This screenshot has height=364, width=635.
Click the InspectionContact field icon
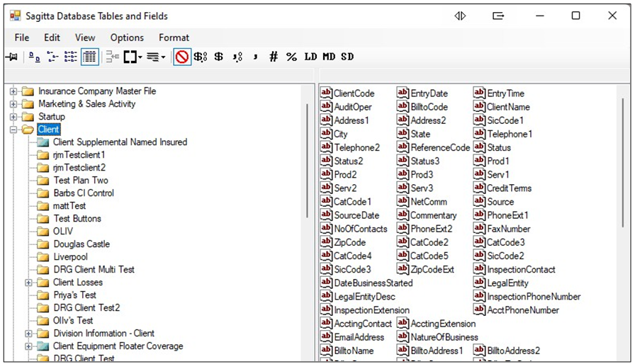pyautogui.click(x=479, y=269)
